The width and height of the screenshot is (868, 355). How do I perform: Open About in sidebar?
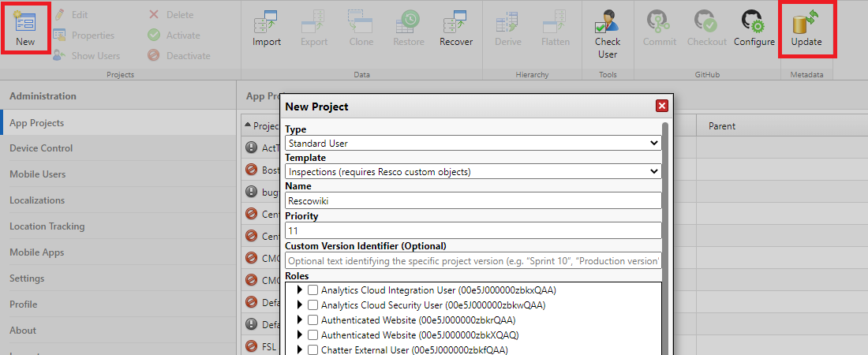click(118, 330)
